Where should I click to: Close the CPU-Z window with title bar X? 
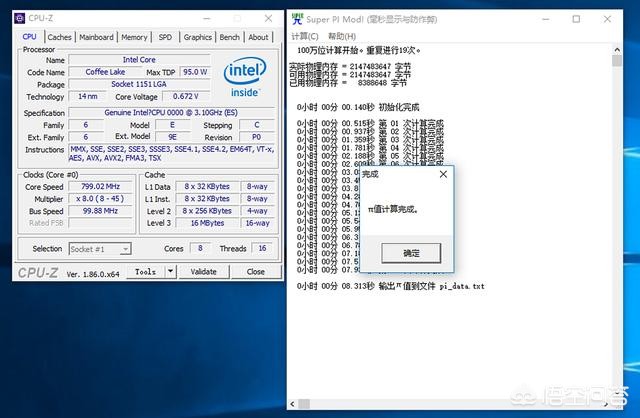pyautogui.click(x=268, y=18)
